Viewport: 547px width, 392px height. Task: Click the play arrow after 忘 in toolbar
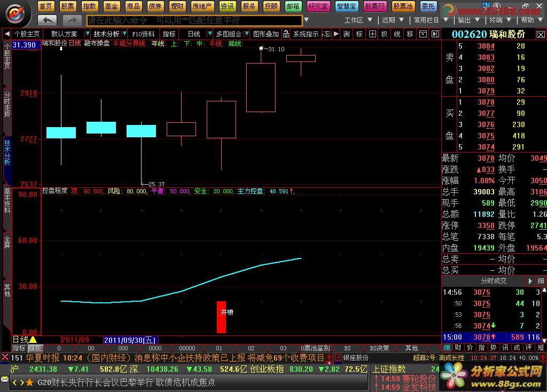[x=336, y=34]
